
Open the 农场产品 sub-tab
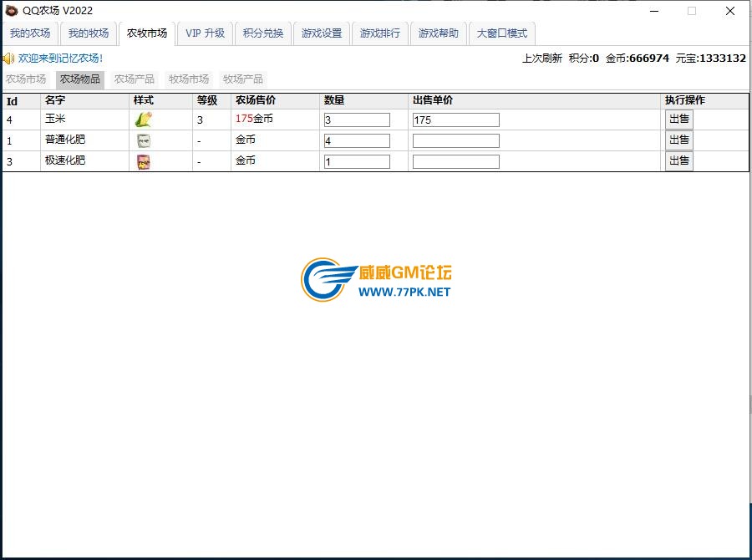[x=135, y=79]
